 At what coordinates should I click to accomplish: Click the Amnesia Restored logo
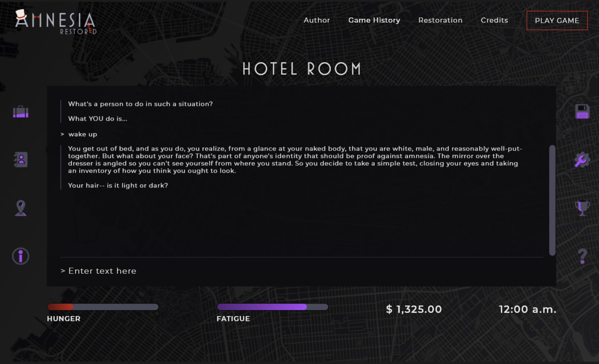[x=56, y=22]
